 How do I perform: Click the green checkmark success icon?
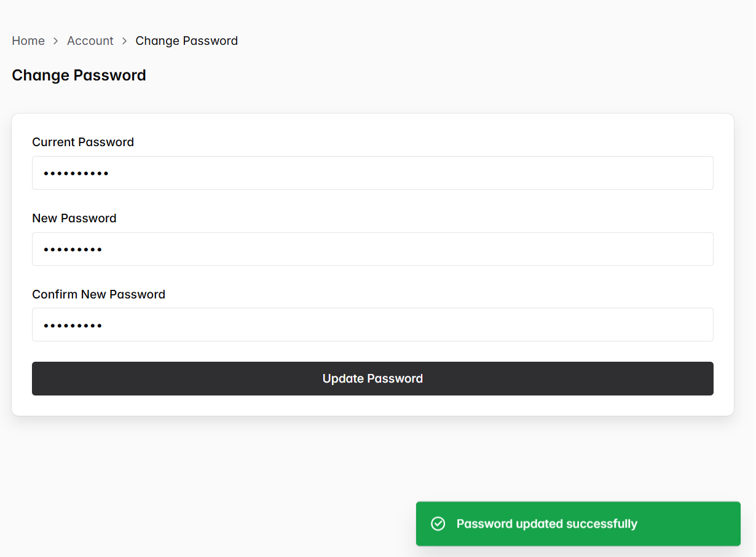[x=438, y=523]
